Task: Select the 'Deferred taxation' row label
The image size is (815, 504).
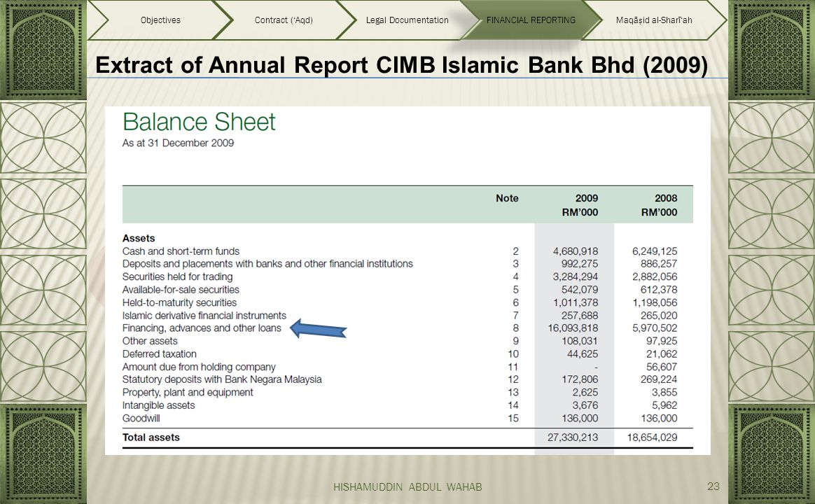Action: pos(160,353)
